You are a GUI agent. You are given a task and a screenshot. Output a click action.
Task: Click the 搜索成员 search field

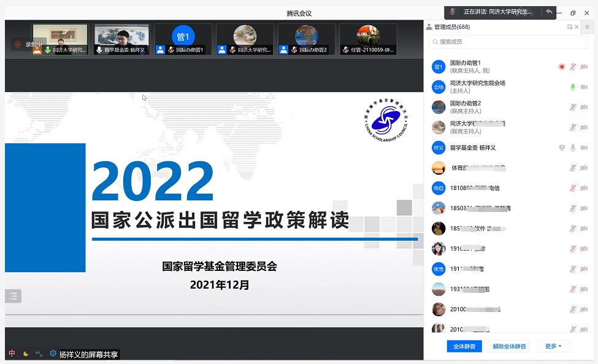[x=509, y=42]
